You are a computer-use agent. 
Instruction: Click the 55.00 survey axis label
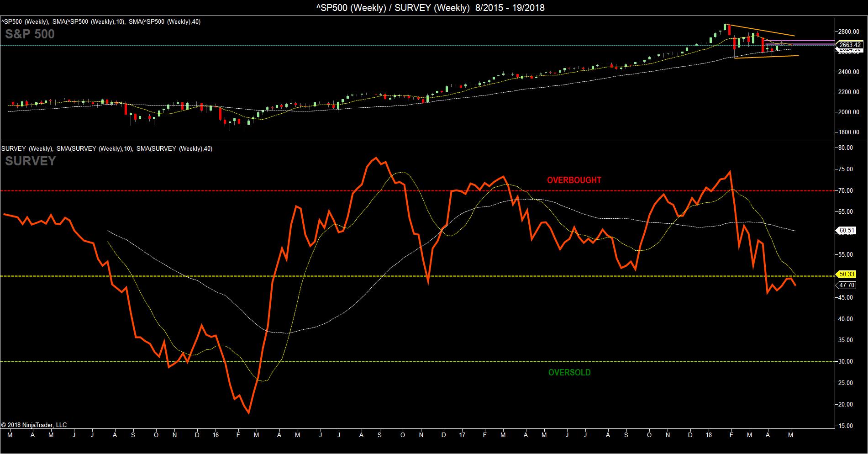click(846, 255)
